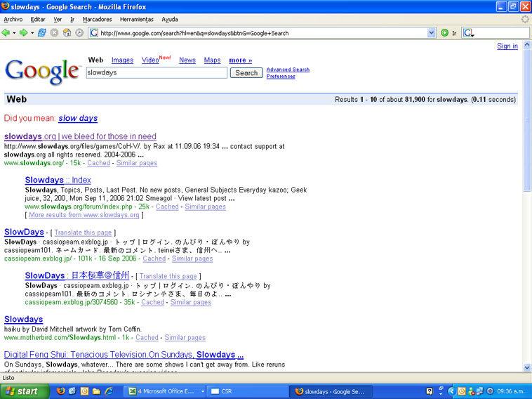Click the Windows start button
Screen dimensions: 532x399
click(x=25, y=391)
